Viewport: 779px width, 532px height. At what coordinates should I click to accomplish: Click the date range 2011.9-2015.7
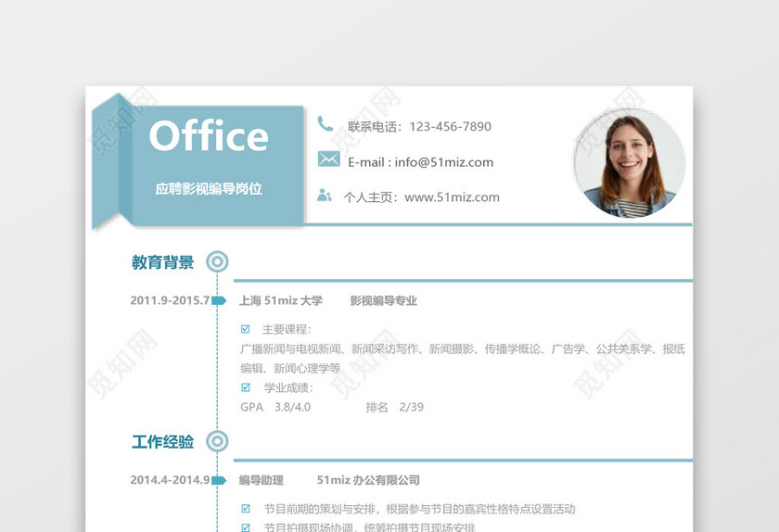pos(170,300)
